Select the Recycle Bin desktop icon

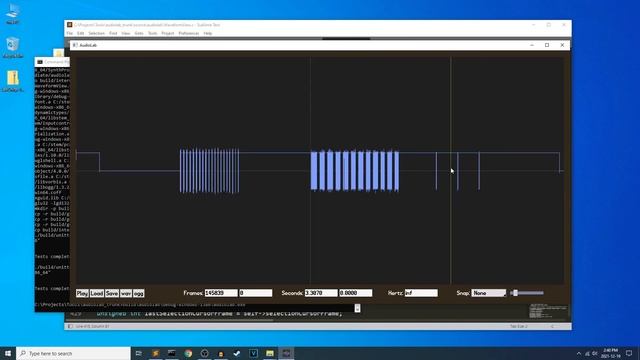click(13, 47)
